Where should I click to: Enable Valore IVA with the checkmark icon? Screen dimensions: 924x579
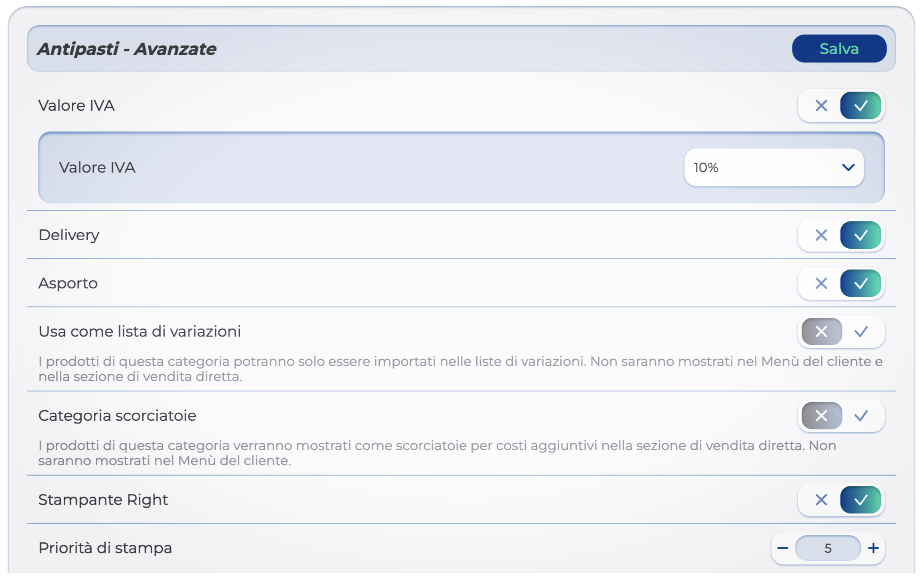[860, 105]
